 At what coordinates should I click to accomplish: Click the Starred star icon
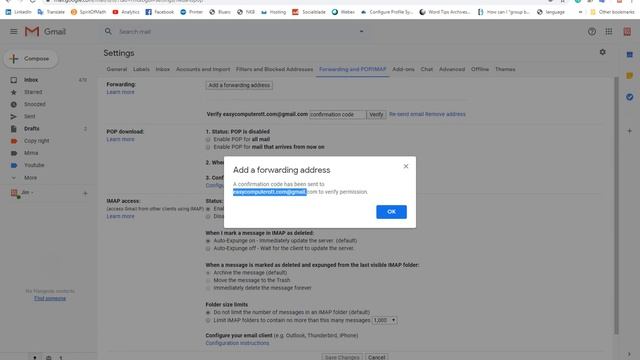(13, 92)
